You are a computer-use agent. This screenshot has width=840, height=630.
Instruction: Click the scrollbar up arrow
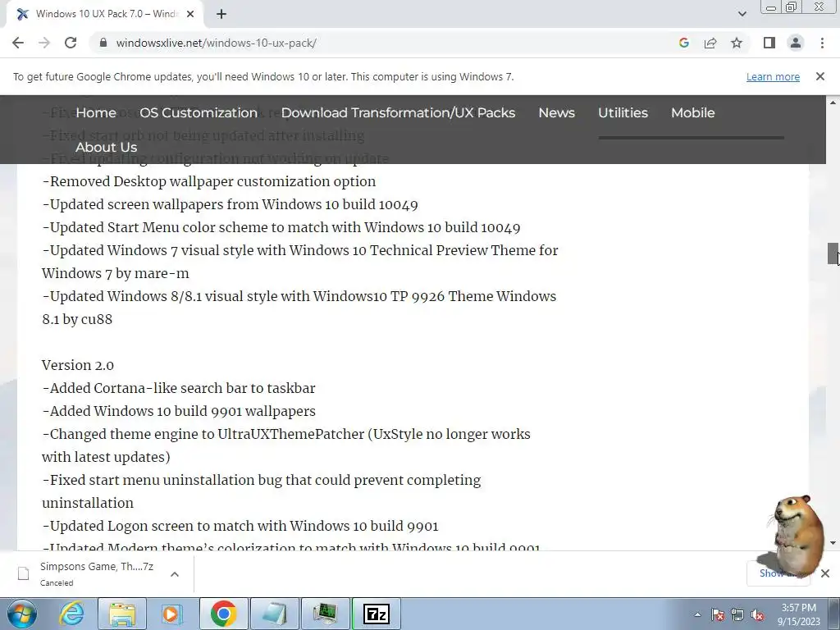click(833, 103)
